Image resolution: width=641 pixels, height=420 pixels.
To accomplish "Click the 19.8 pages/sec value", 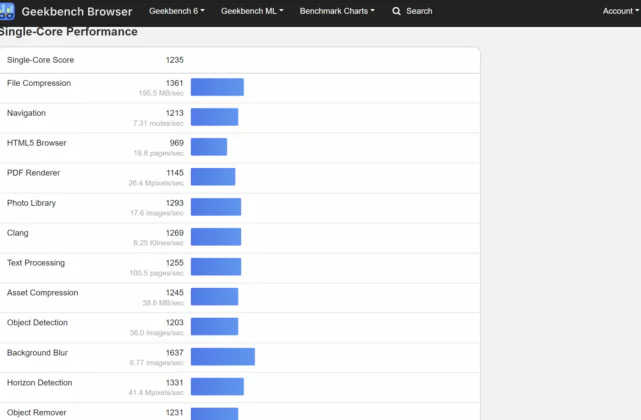I will click(159, 153).
